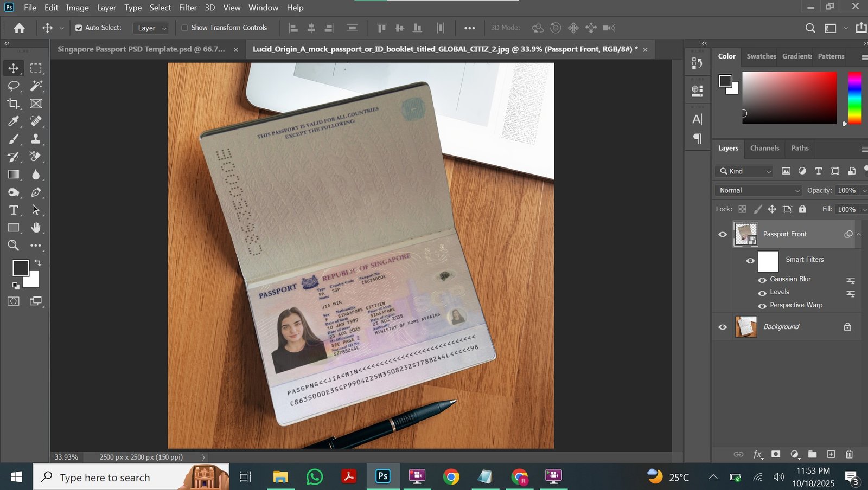Click the delete layer trash icon
The height and width of the screenshot is (490, 868).
849,454
